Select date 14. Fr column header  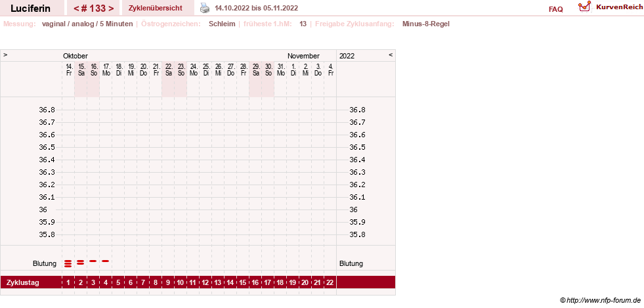pyautogui.click(x=69, y=70)
